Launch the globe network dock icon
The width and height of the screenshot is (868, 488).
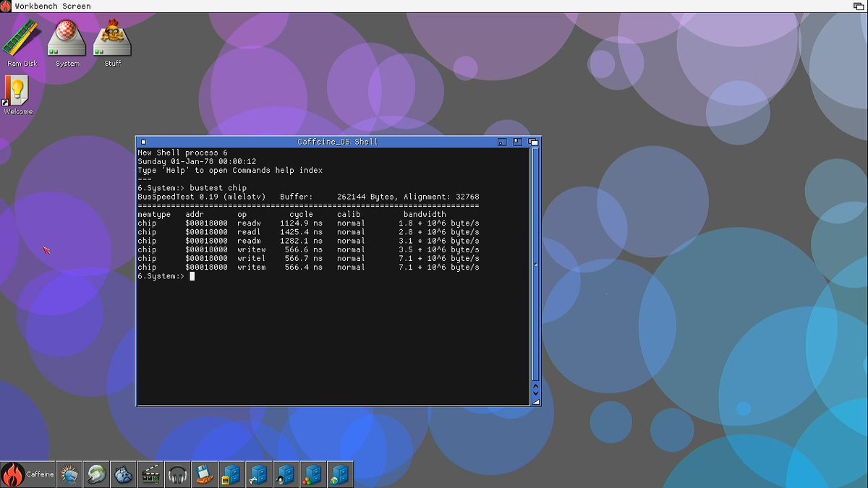pyautogui.click(x=97, y=474)
